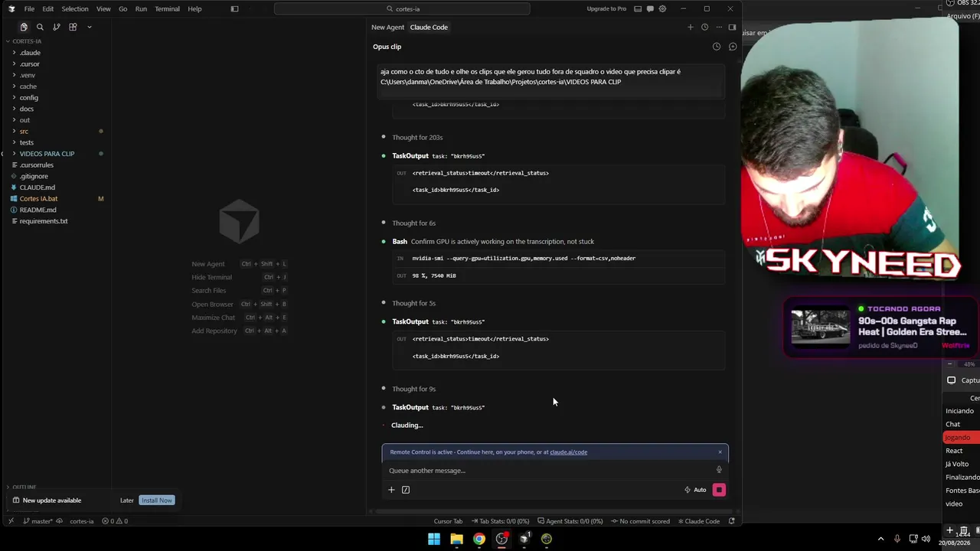This screenshot has width=980, height=551.
Task: Open the Auto mode selector
Action: [x=695, y=490]
